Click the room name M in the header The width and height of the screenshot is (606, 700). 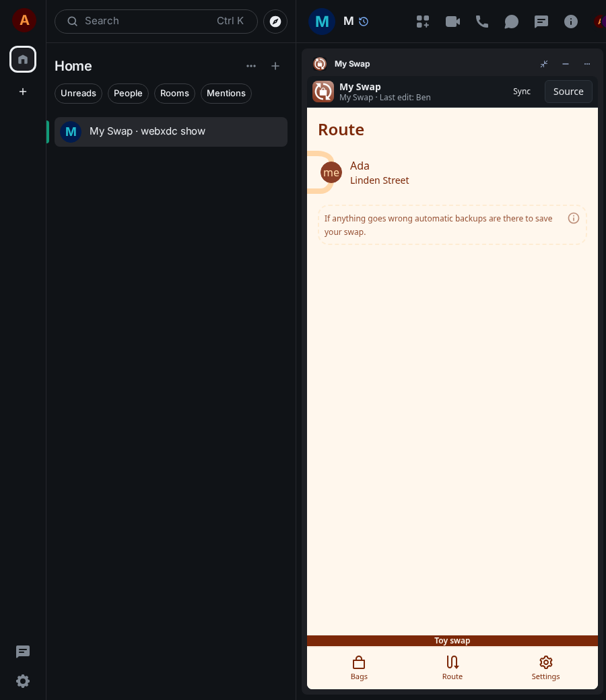(348, 22)
